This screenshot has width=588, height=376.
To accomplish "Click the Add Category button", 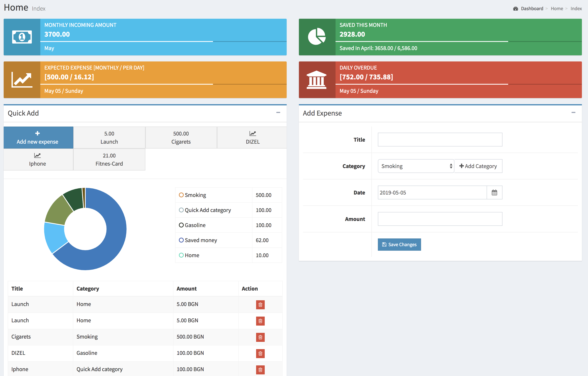I will click(478, 166).
